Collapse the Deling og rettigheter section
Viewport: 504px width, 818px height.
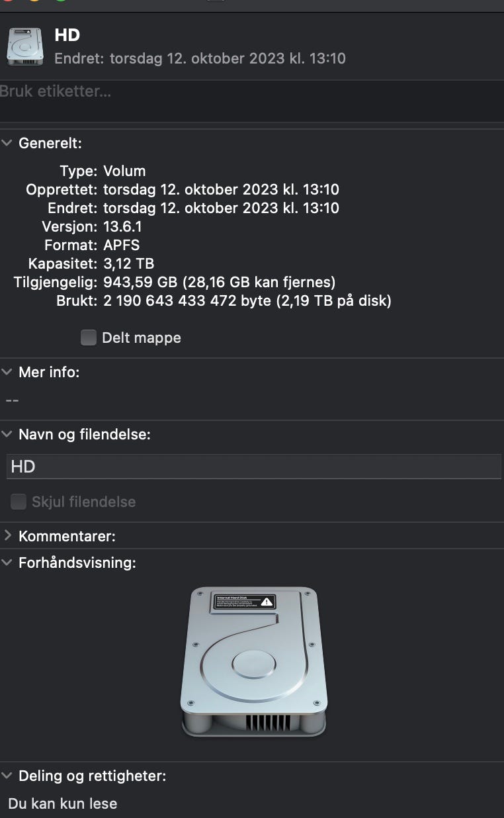coord(7,776)
